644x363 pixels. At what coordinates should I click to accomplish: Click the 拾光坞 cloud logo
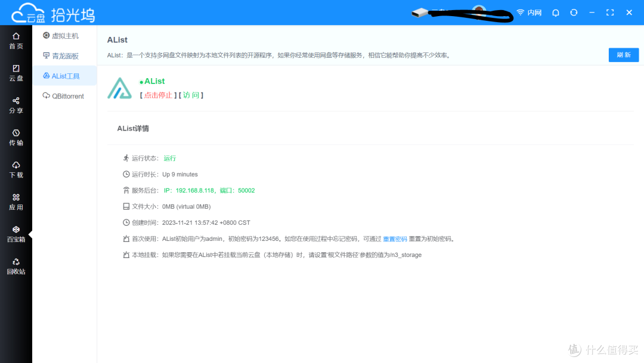pyautogui.click(x=52, y=14)
